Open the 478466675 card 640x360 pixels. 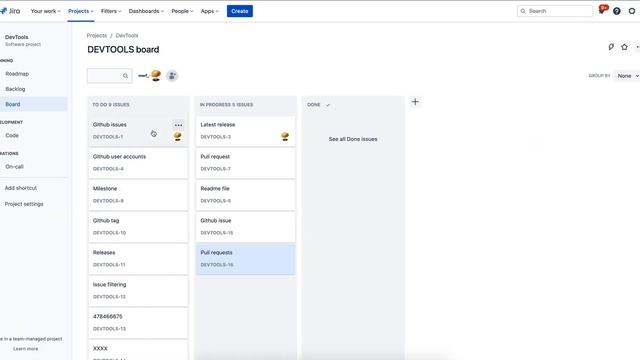138,322
